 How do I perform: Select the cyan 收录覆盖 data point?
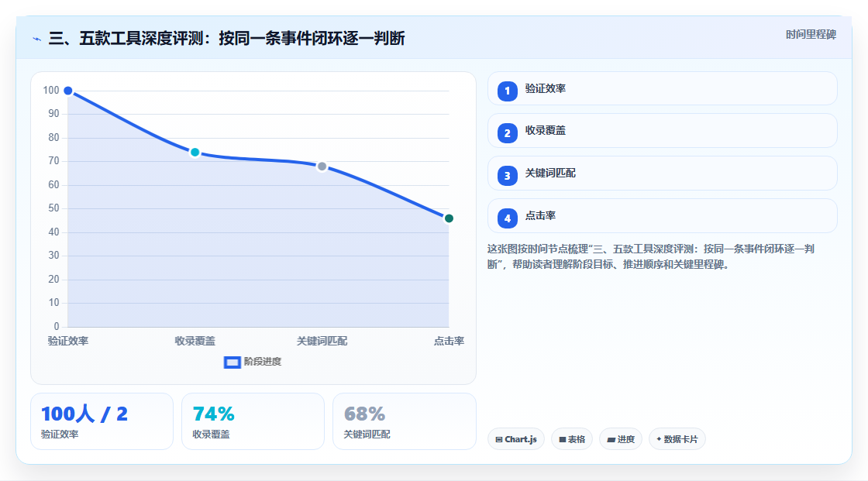195,153
